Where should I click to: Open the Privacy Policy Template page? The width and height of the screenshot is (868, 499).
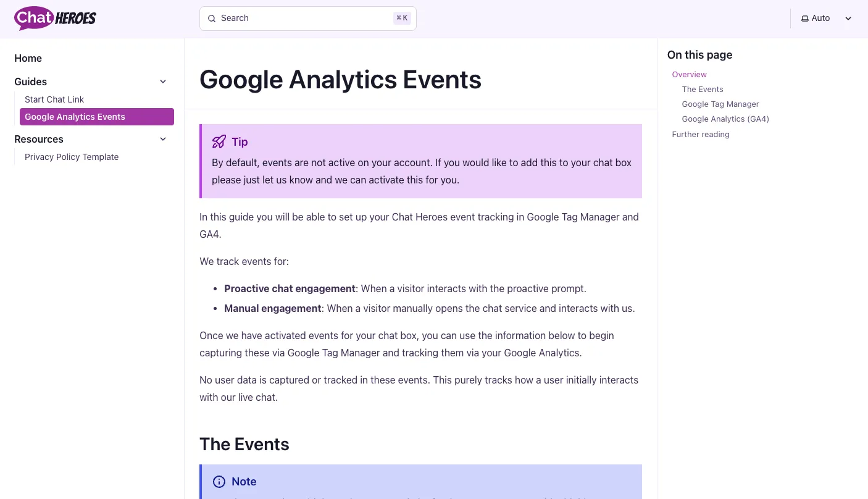click(72, 157)
